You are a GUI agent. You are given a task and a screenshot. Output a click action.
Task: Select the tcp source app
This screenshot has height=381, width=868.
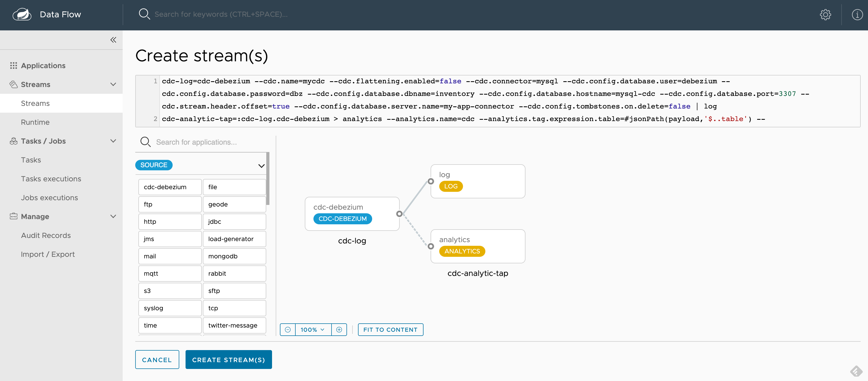pyautogui.click(x=234, y=308)
